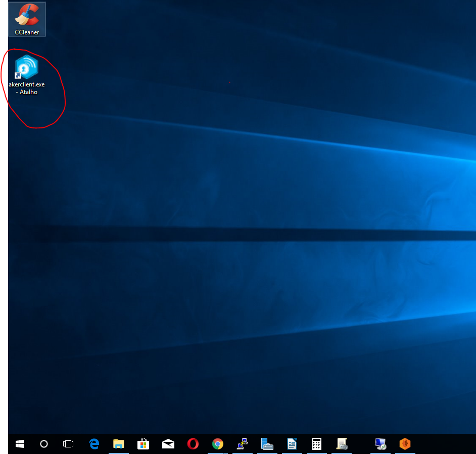Open the Mail app on taskbar
The height and width of the screenshot is (454, 476).
(x=168, y=444)
